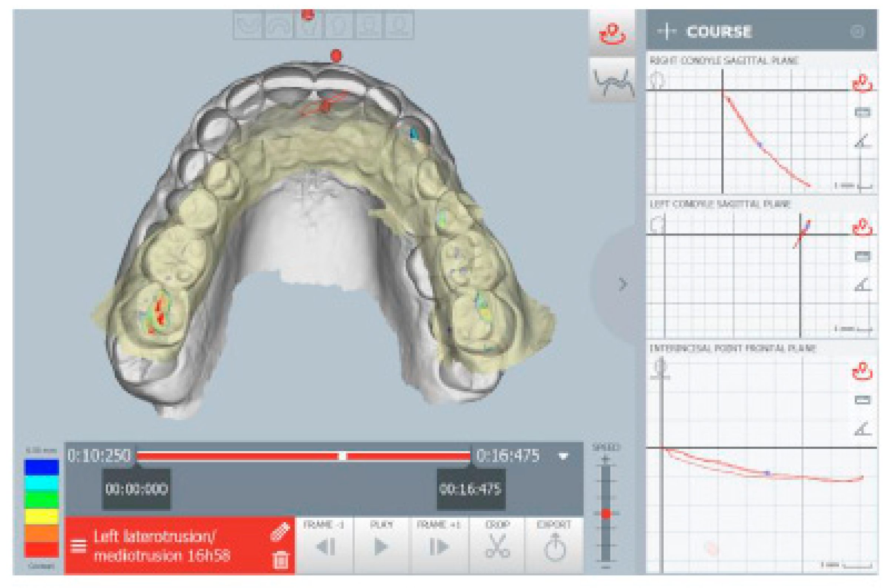Toggle red jaw icon in left condyle plot
The image size is (888, 588).
click(x=862, y=227)
